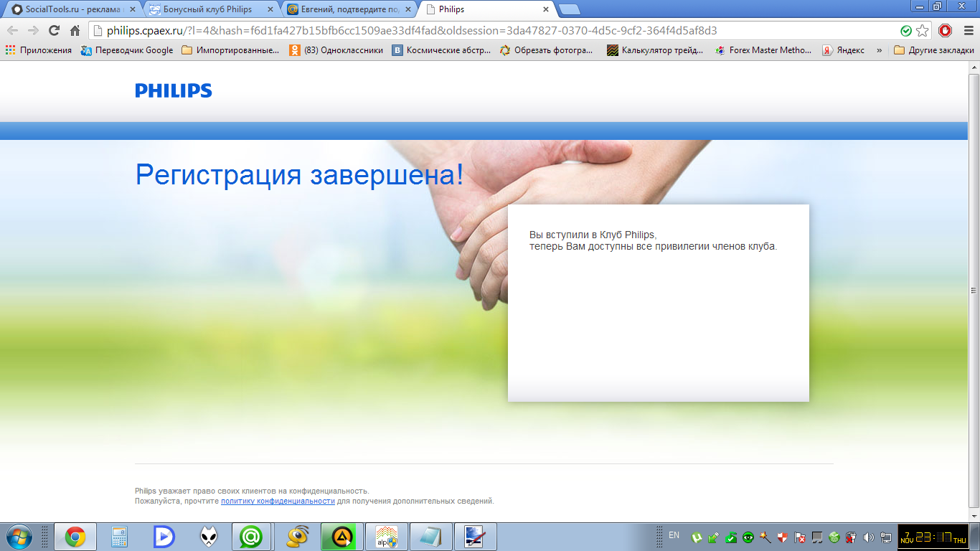This screenshot has width=980, height=551.
Task: Click the network connection tray icon
Action: [x=886, y=537]
